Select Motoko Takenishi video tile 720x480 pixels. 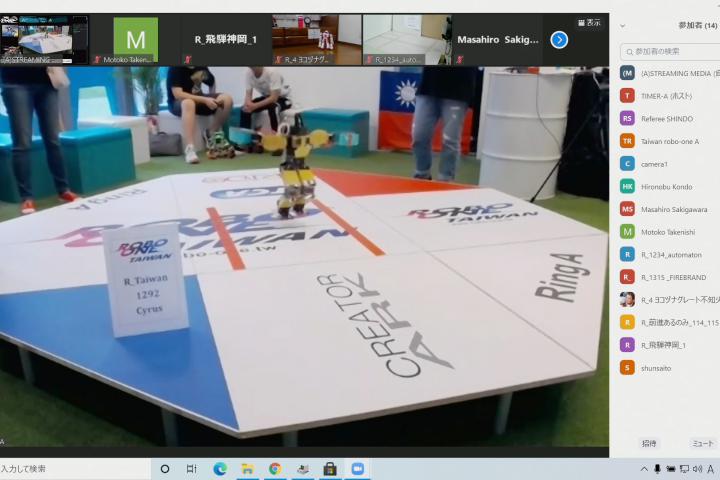click(135, 40)
